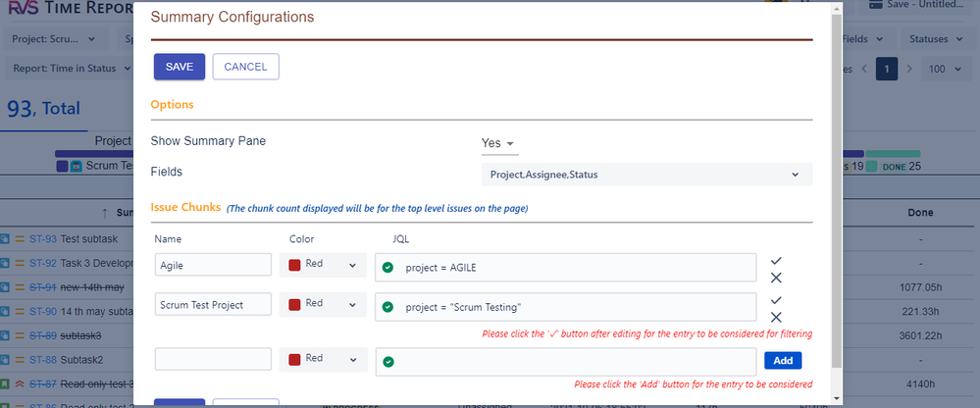
Task: Click the priority icon beside ST-92
Action: tap(20, 263)
